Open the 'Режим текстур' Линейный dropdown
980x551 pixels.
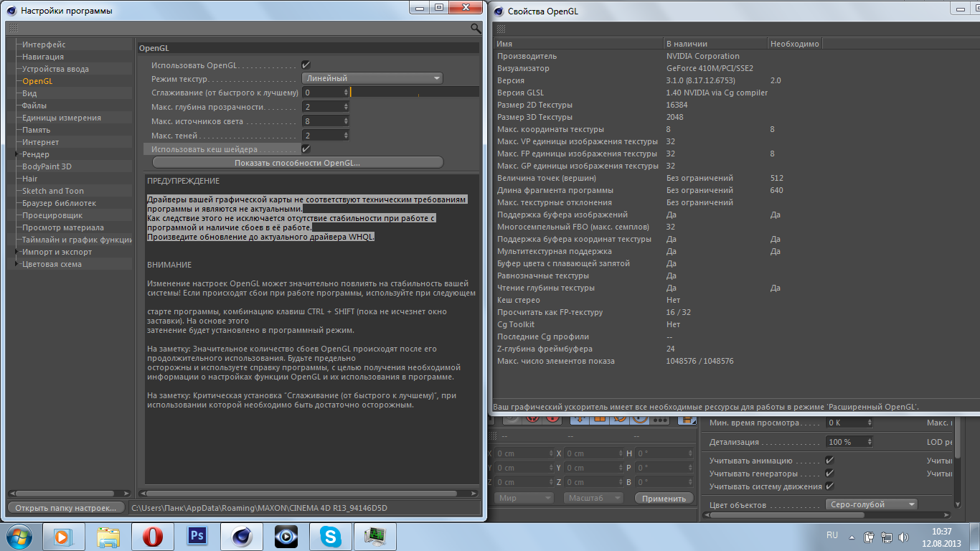tap(372, 78)
